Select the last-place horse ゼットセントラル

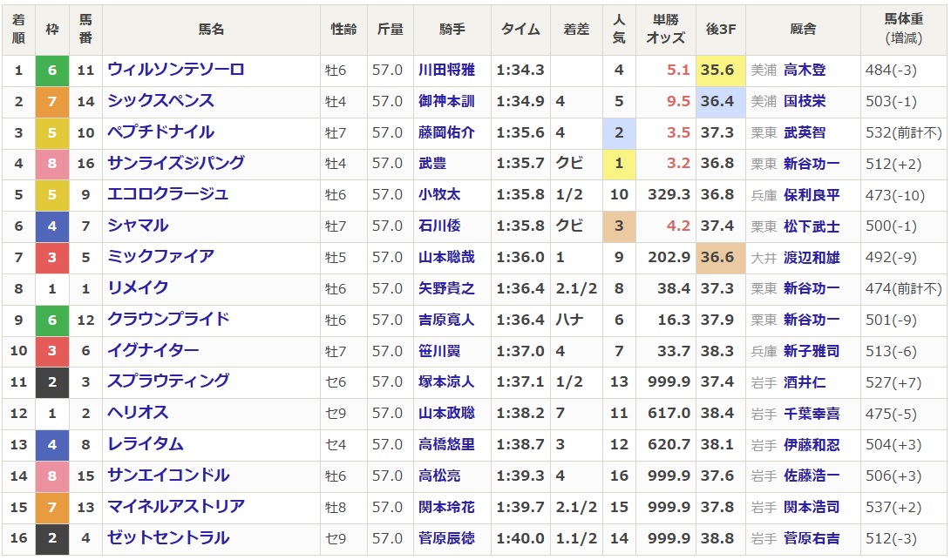point(168,538)
